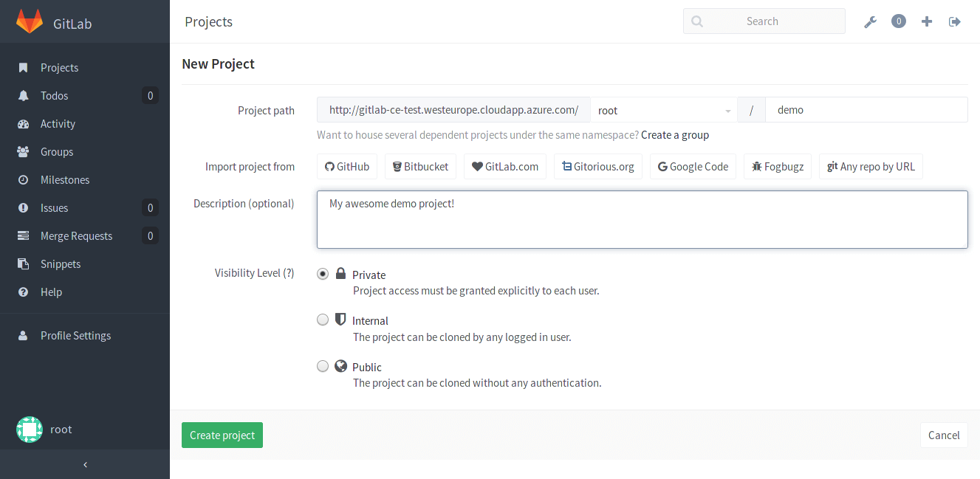Import project from Bitbucket

pyautogui.click(x=420, y=166)
